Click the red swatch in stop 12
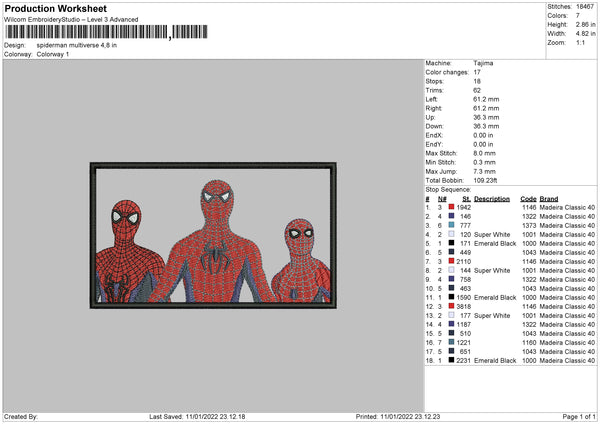The image size is (600, 424). click(x=452, y=306)
